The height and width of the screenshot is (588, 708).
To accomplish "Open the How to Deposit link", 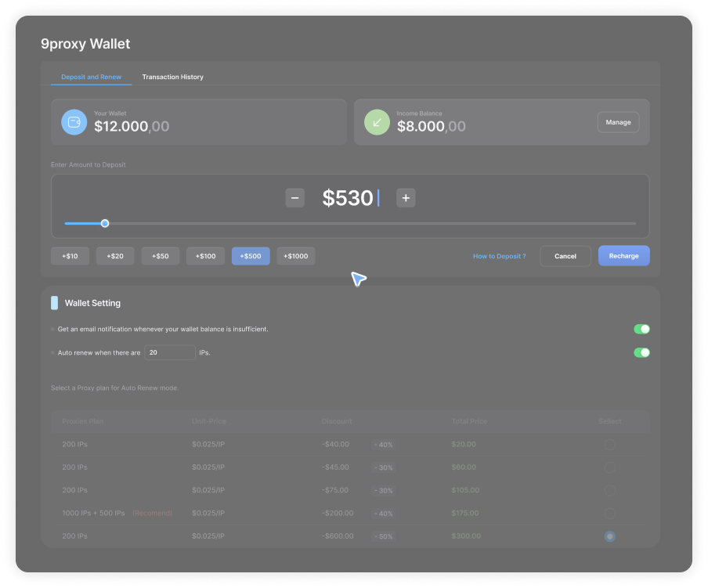I will pos(499,256).
